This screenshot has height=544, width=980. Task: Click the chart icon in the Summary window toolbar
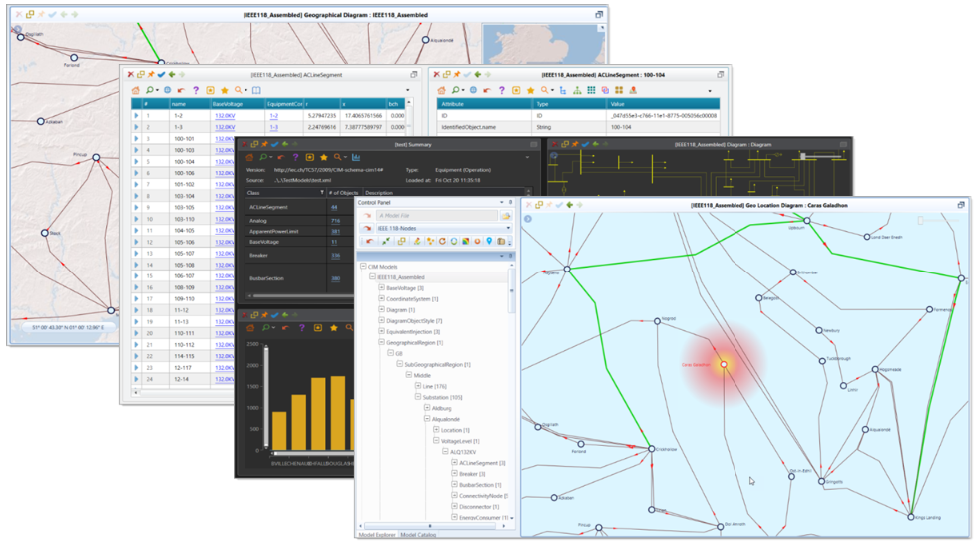point(356,157)
